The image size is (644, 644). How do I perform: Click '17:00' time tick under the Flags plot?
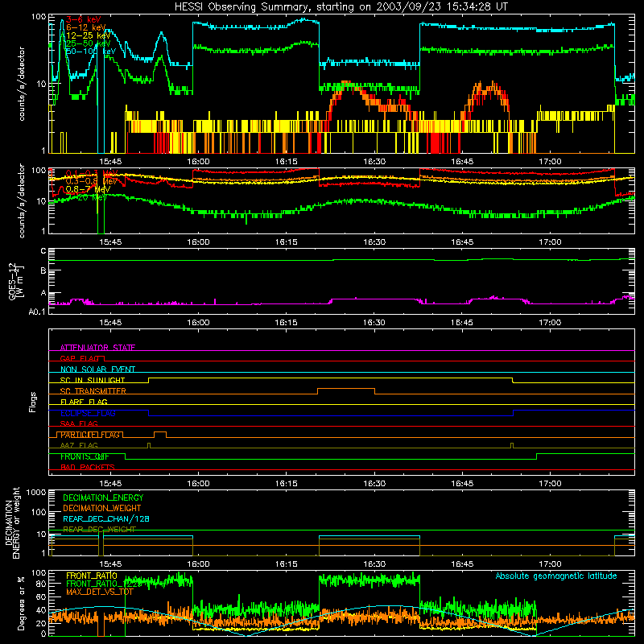(550, 484)
